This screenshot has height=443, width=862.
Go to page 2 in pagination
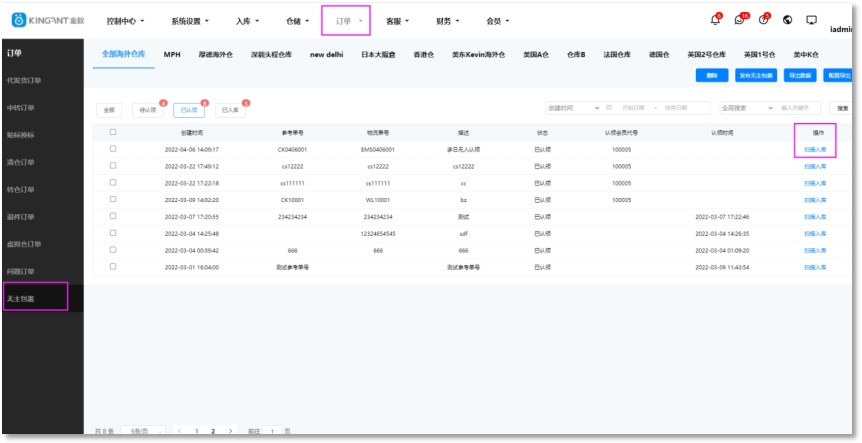tap(213, 431)
